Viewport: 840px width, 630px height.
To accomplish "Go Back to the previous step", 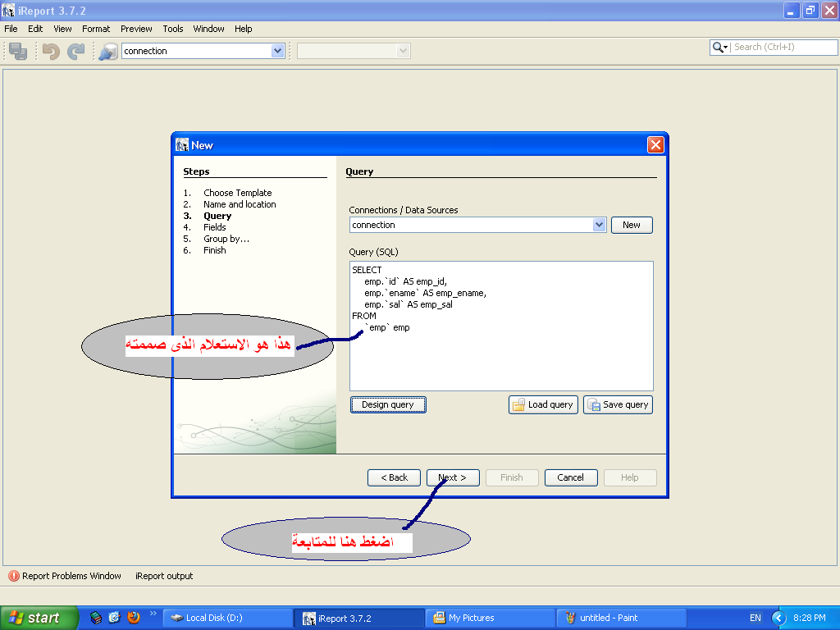I will (x=394, y=478).
